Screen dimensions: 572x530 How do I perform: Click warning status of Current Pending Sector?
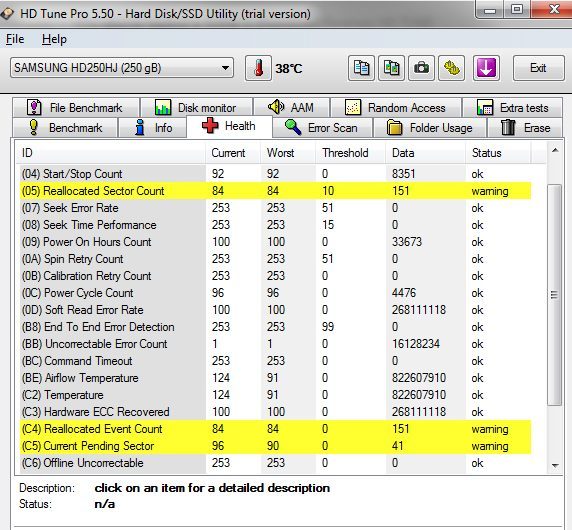coord(490,446)
